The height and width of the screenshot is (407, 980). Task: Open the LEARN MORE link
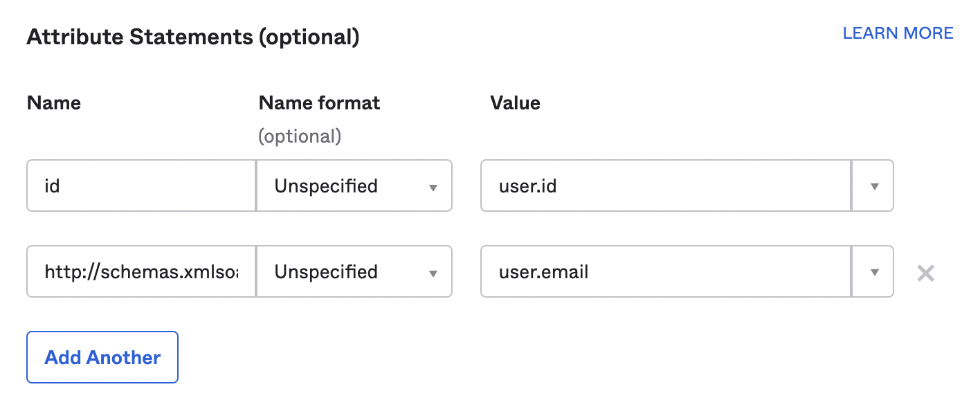point(898,33)
